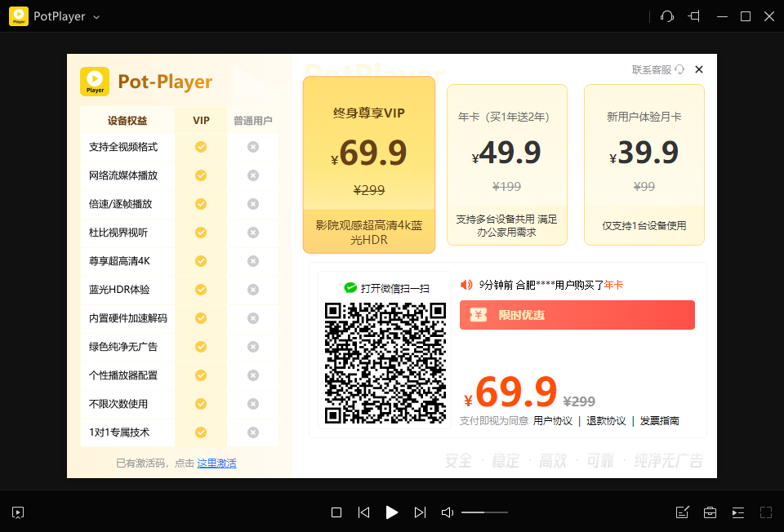Click the speaker announcement icon beside purchase notice
This screenshot has width=784, height=532.
(x=466, y=285)
